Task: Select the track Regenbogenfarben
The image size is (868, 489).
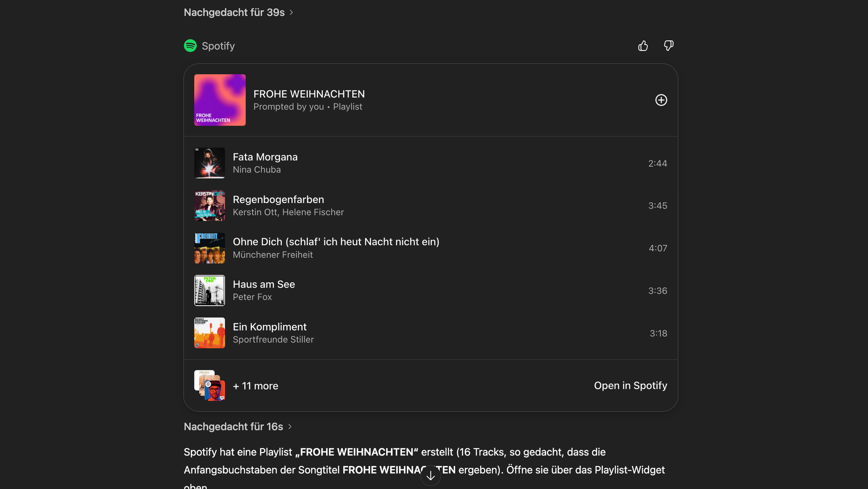Action: [x=278, y=205]
